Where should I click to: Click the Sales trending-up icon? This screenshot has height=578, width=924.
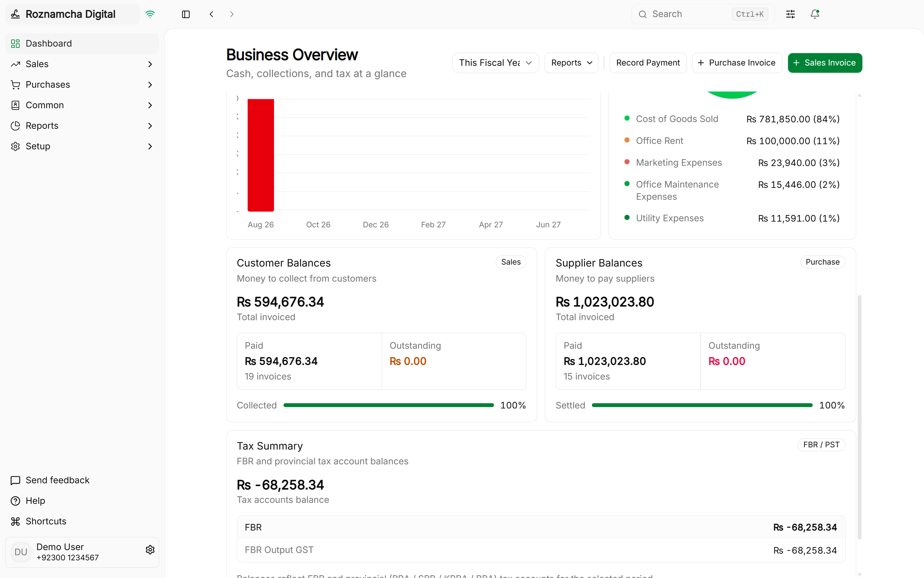click(15, 64)
